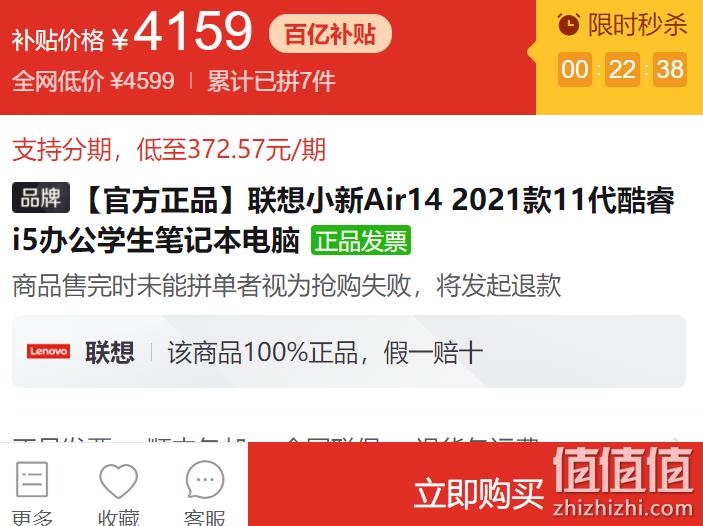Tap 全网低价 ¥4599 comparison text
Viewport: 703px width, 526px height.
click(x=93, y=81)
